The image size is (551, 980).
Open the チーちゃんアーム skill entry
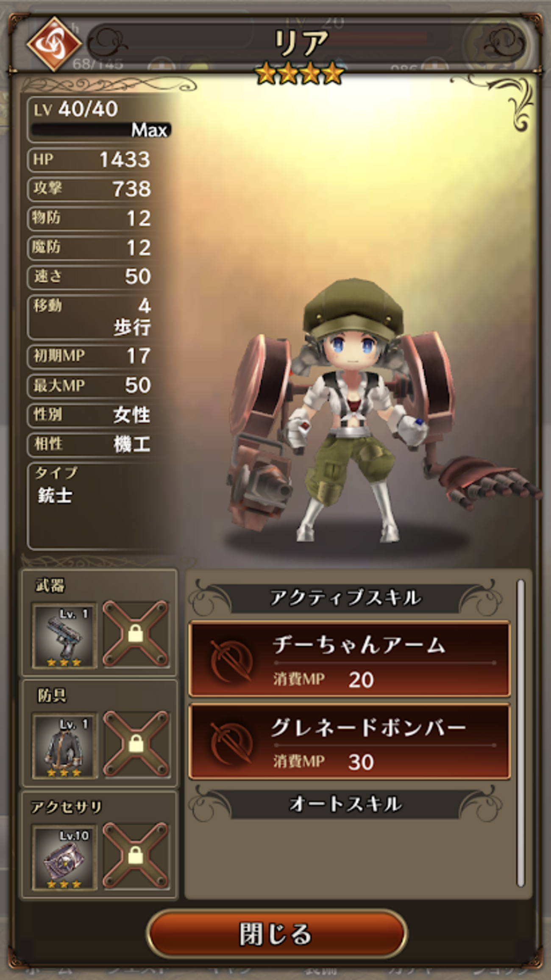pyautogui.click(x=349, y=659)
